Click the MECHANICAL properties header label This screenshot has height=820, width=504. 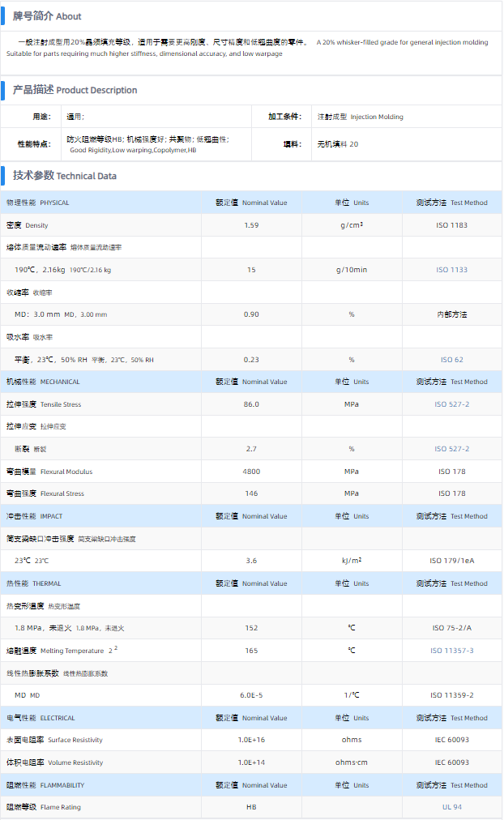[43, 382]
